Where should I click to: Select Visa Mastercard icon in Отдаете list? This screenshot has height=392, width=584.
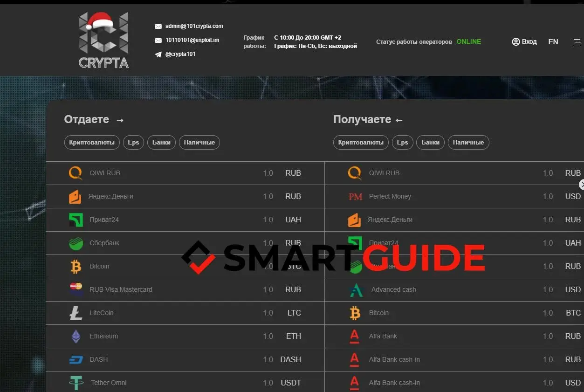[76, 289]
